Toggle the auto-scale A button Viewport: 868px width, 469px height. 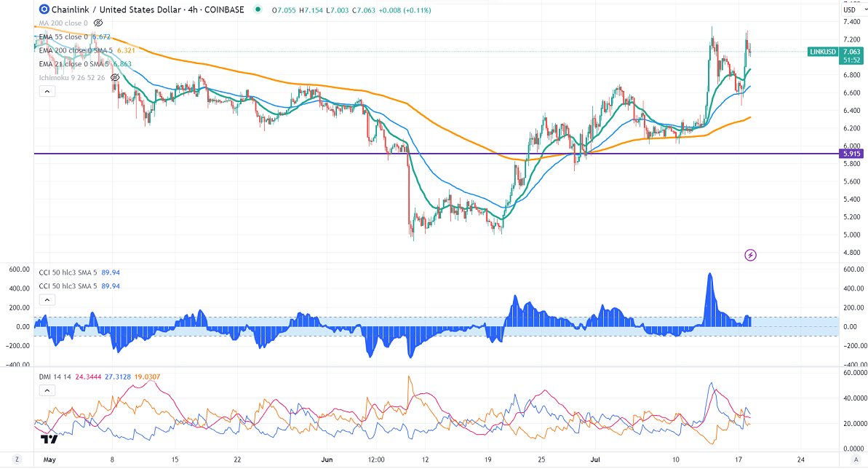856,459
